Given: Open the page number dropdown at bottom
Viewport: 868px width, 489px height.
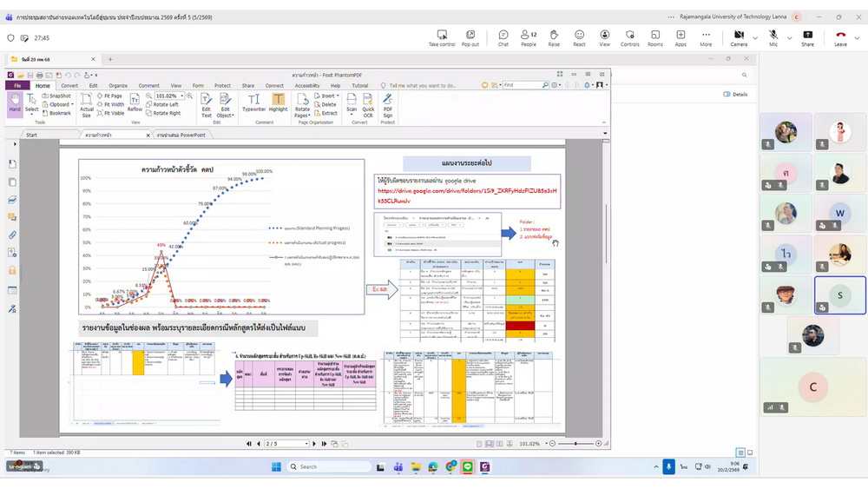Looking at the screenshot, I should click(306, 444).
